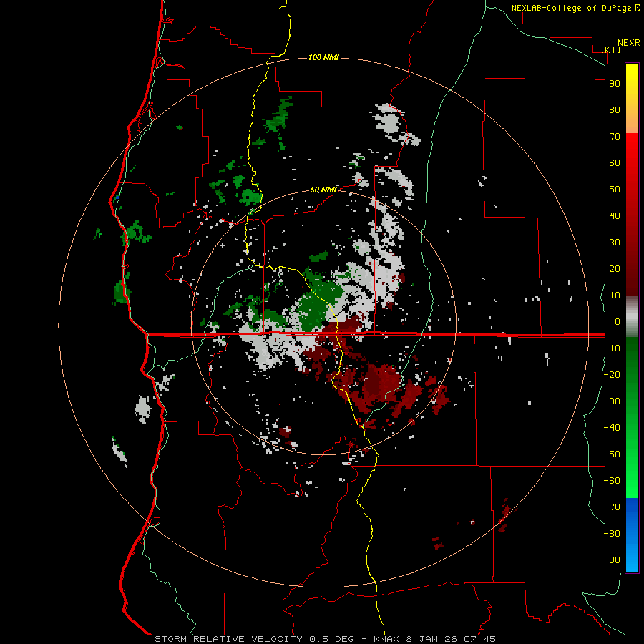
Task: Click the -20 scale value
Action: [x=612, y=374]
